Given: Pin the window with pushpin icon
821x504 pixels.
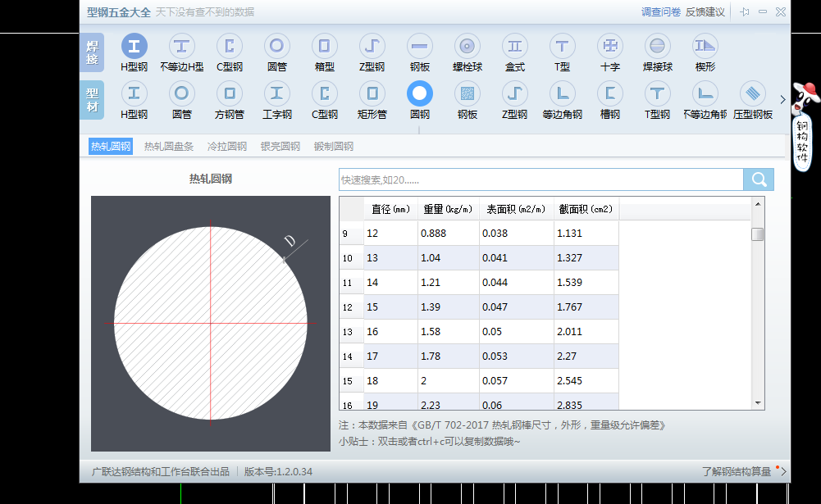Looking at the screenshot, I should point(745,12).
